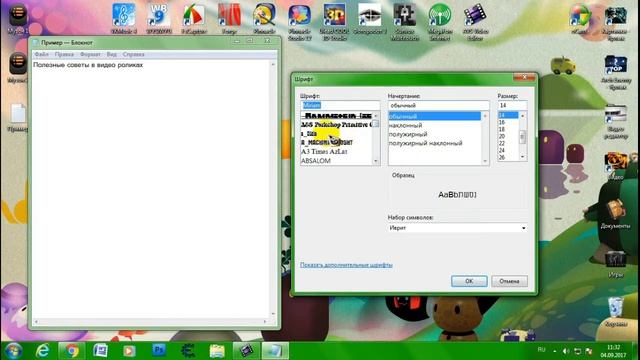Open the Набор символов dropdown
This screenshot has height=360, width=640.
pyautogui.click(x=457, y=228)
